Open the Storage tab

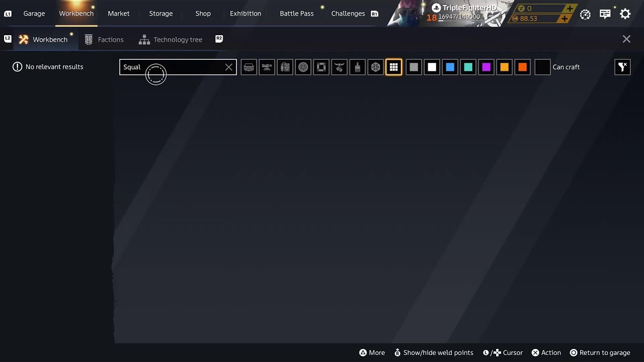pos(161,14)
